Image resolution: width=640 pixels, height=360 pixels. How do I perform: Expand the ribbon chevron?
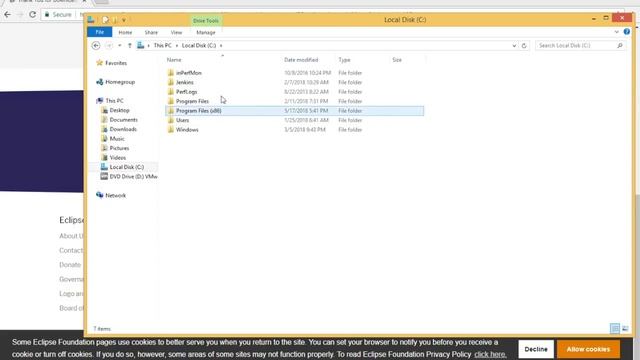tap(616, 32)
